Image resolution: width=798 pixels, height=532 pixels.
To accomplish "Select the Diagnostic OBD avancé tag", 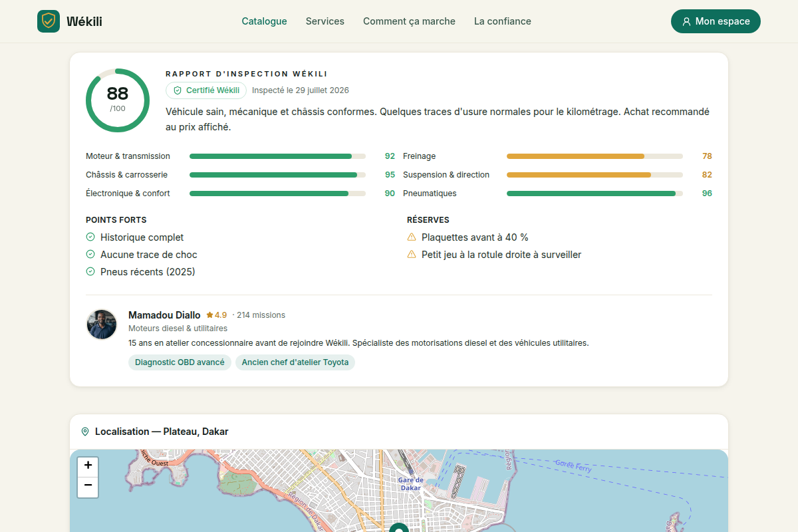I will coord(180,362).
